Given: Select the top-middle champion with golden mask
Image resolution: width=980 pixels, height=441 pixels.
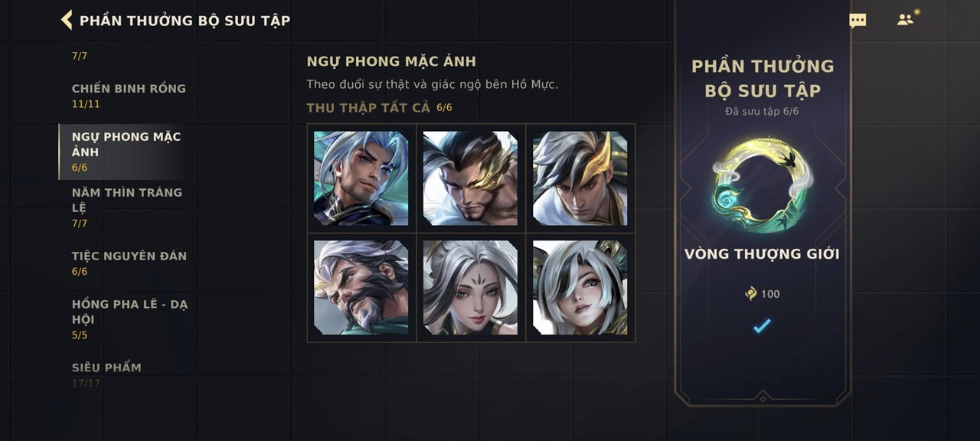Looking at the screenshot, I should click(470, 178).
